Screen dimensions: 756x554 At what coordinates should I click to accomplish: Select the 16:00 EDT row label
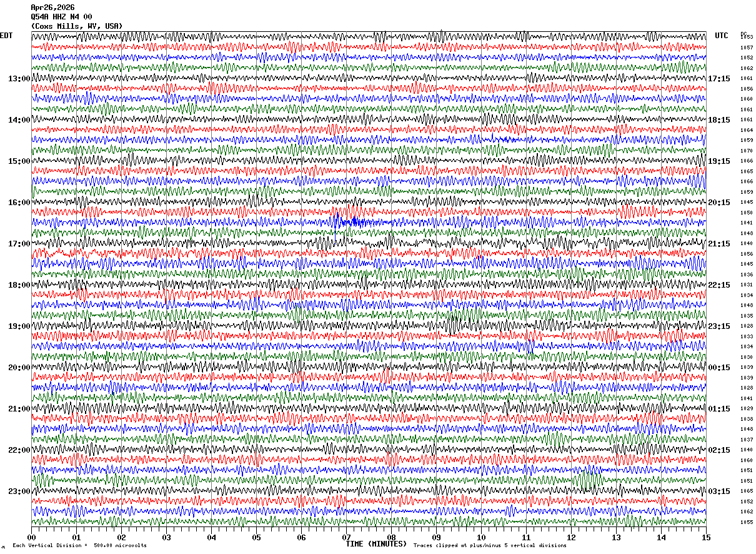point(19,203)
